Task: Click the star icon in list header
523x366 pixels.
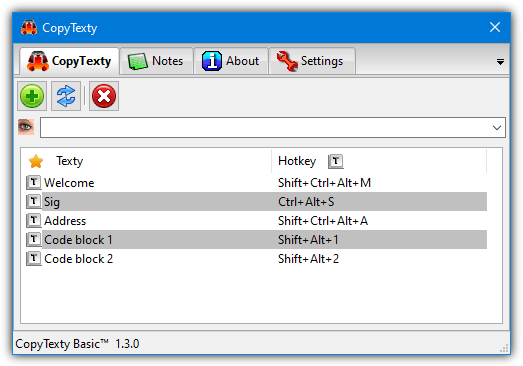Action: click(36, 161)
